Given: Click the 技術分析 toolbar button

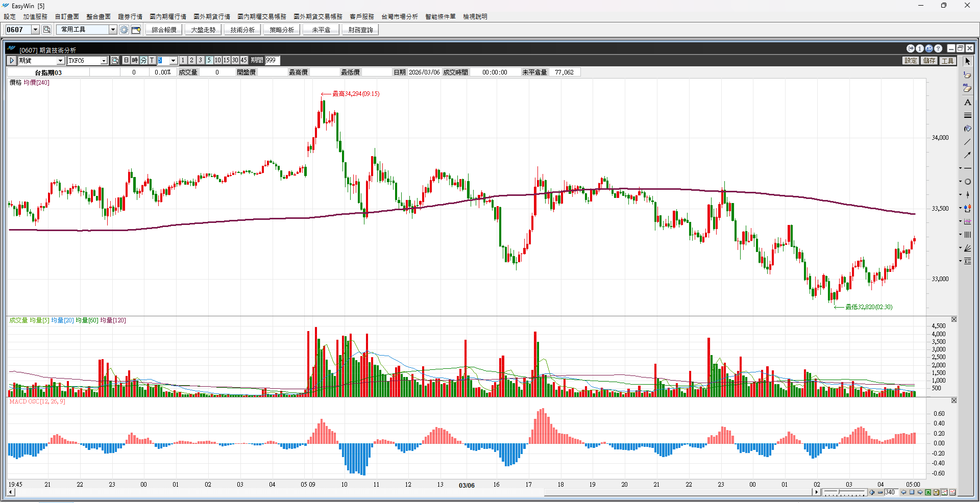Looking at the screenshot, I should coord(242,30).
